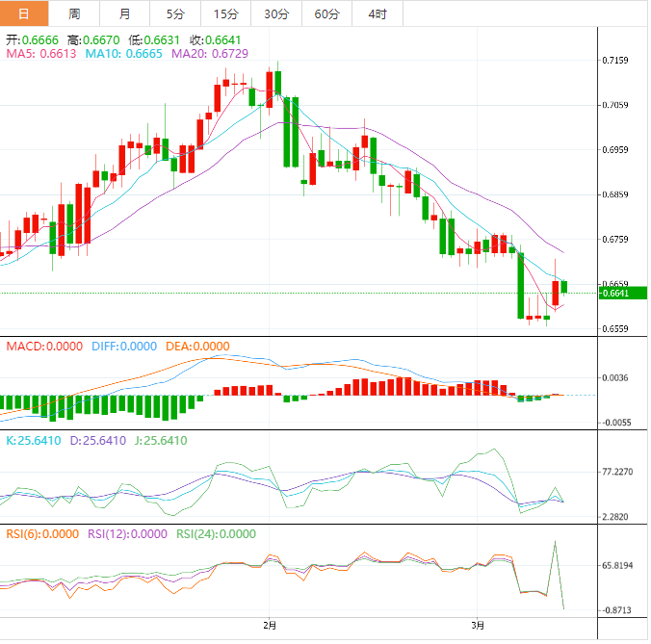651x644 pixels.
Task: Click the green 0.6641 current price tag
Action: click(614, 293)
